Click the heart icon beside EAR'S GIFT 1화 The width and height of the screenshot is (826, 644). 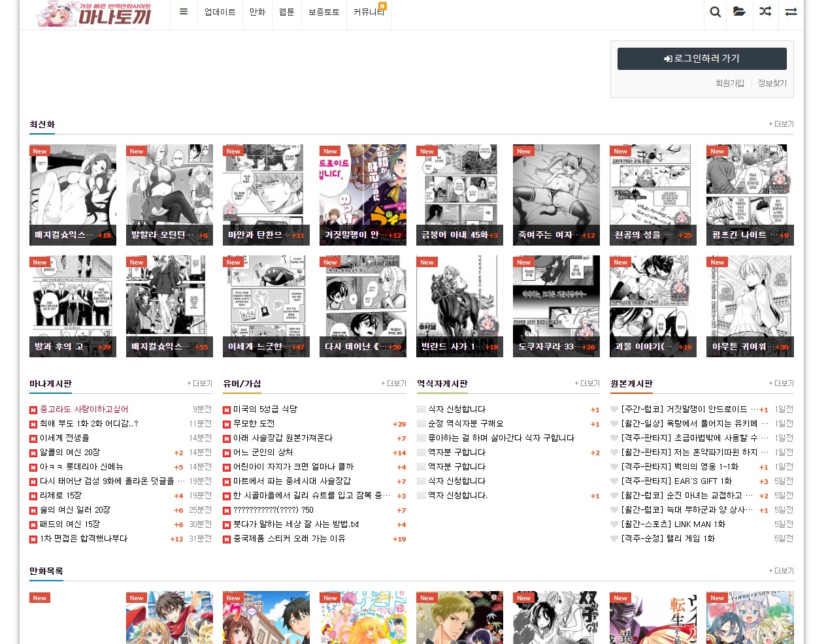pos(614,481)
